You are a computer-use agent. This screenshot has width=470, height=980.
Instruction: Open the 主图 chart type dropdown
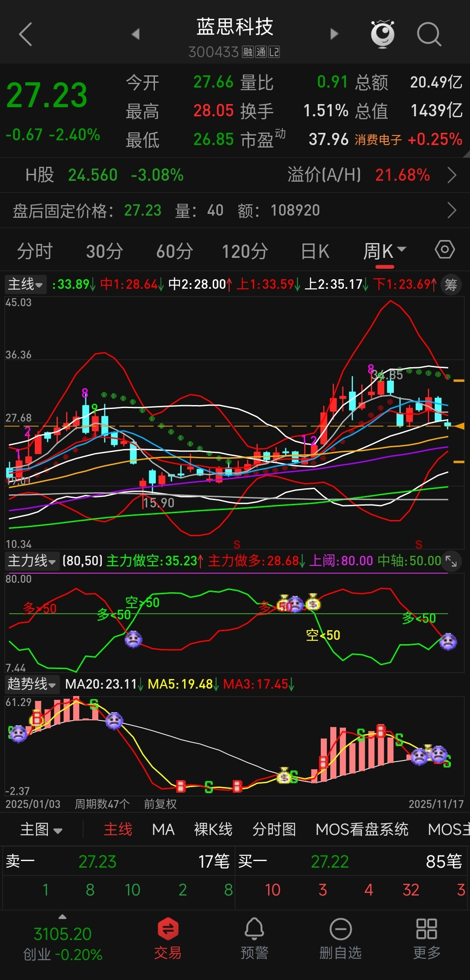point(41,829)
